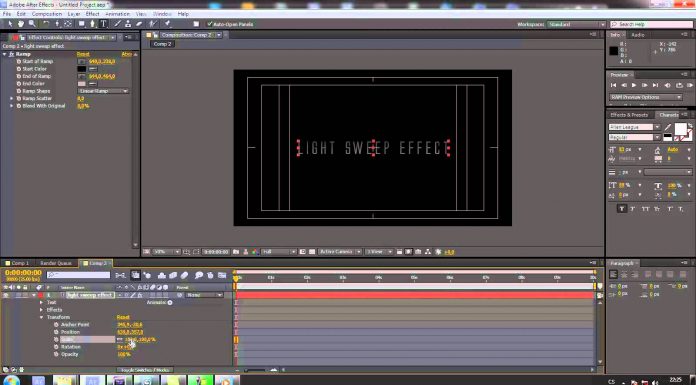Select the Horizontal Type tool
Screen dimensions: 696x385
click(103, 24)
